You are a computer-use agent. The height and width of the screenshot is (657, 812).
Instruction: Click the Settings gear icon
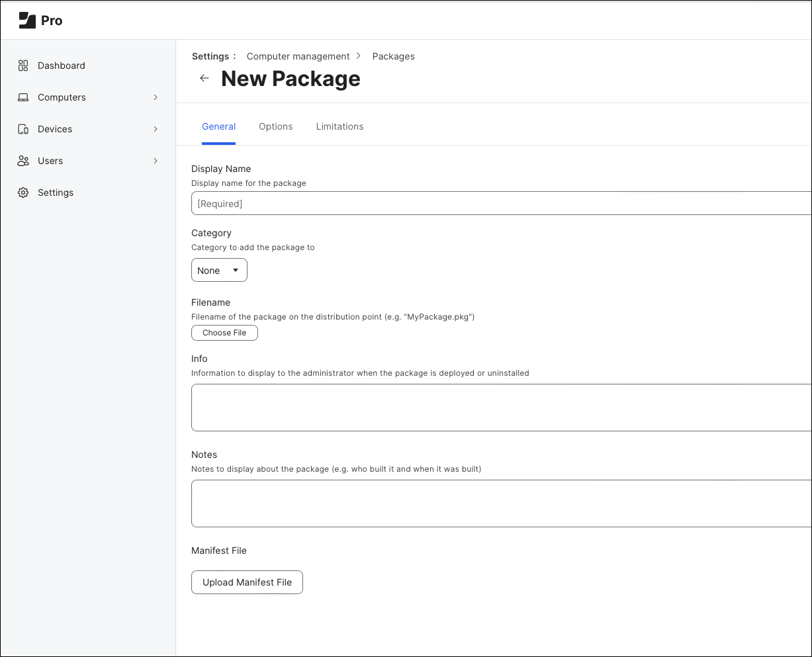point(23,193)
